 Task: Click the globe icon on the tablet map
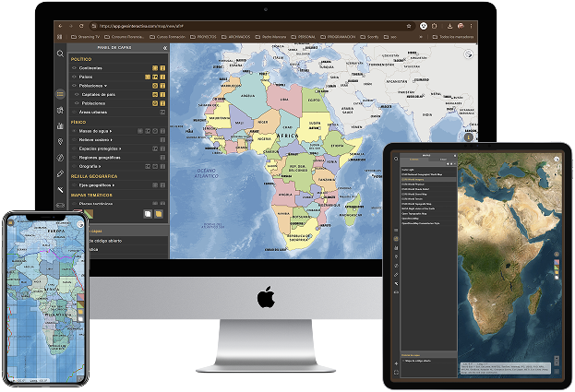click(x=557, y=159)
